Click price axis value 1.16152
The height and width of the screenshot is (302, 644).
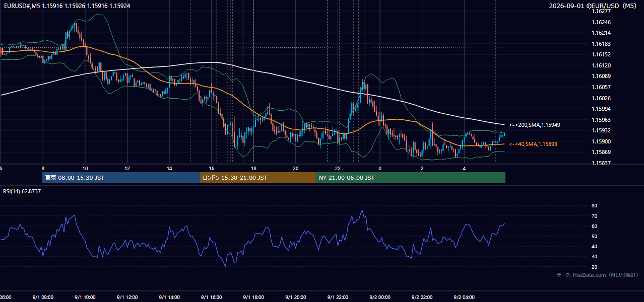coord(601,54)
